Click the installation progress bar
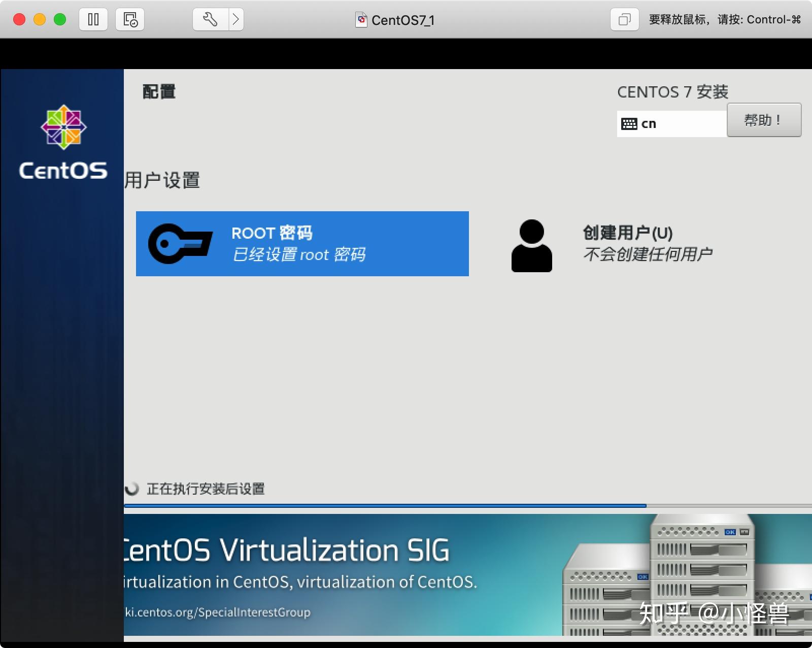 [x=468, y=506]
